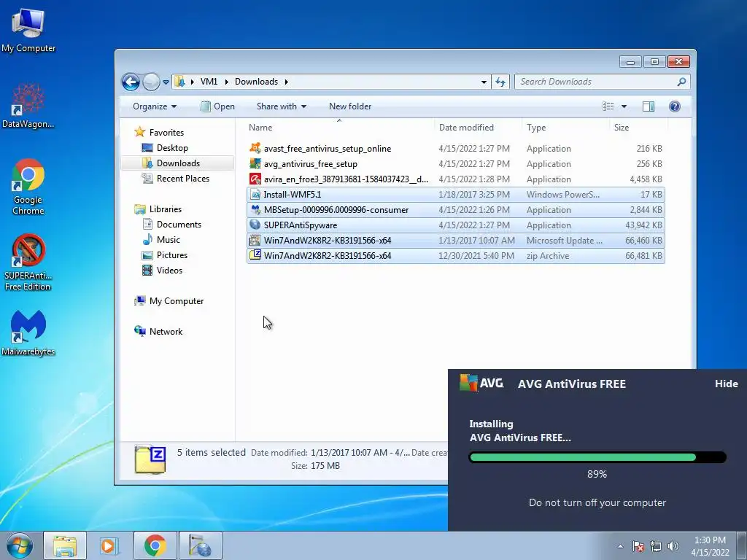Launch SUPERAntiSpyware Free Edition shortcut
The image size is (747, 560).
tap(28, 262)
